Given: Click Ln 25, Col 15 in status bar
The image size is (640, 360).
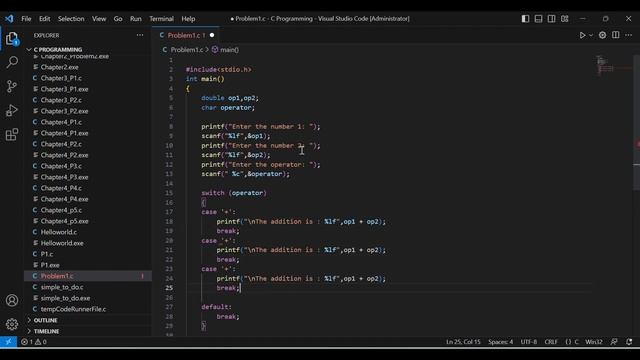Looking at the screenshot, I should pos(463,342).
